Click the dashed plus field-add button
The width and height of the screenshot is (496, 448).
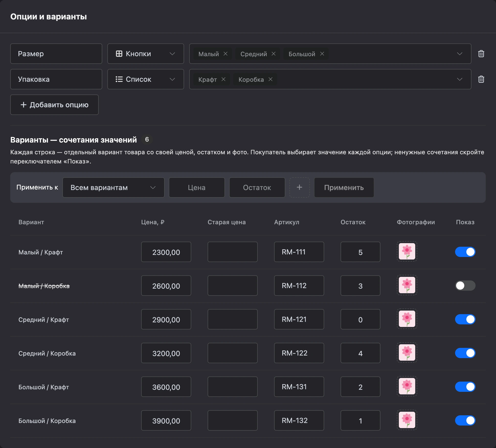[x=299, y=187]
